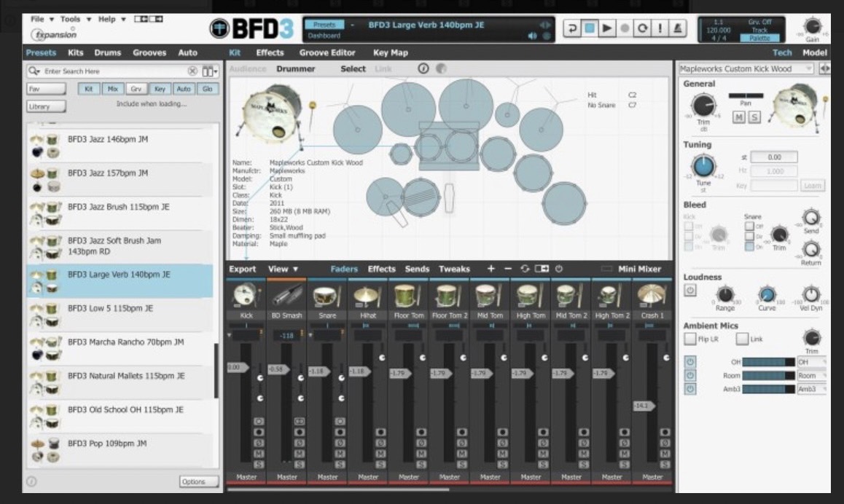
Task: Toggle the Amb3 ambient mic power button
Action: (x=690, y=388)
